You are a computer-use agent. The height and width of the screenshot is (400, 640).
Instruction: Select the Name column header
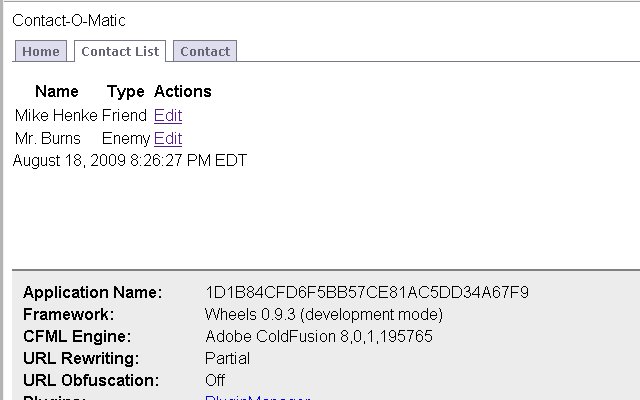(x=57, y=91)
